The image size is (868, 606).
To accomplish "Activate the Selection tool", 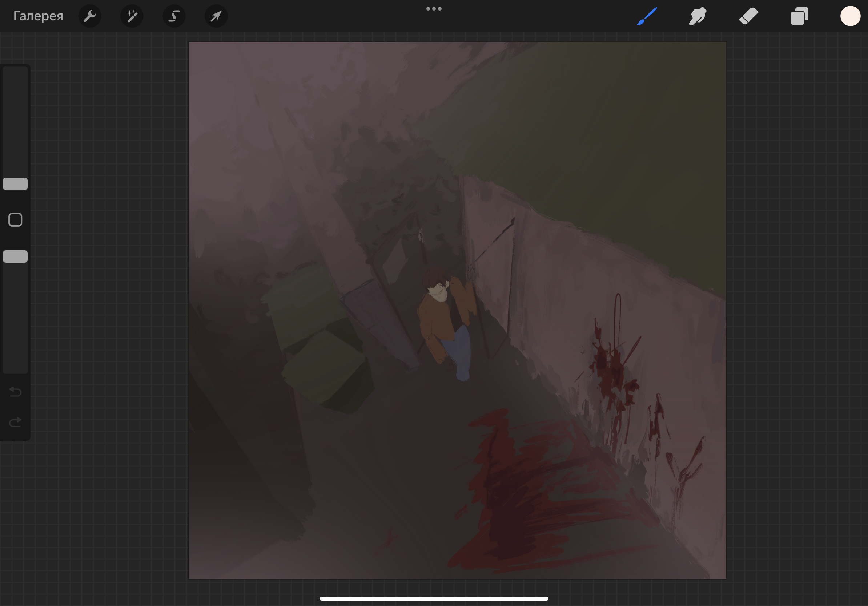I will point(174,16).
